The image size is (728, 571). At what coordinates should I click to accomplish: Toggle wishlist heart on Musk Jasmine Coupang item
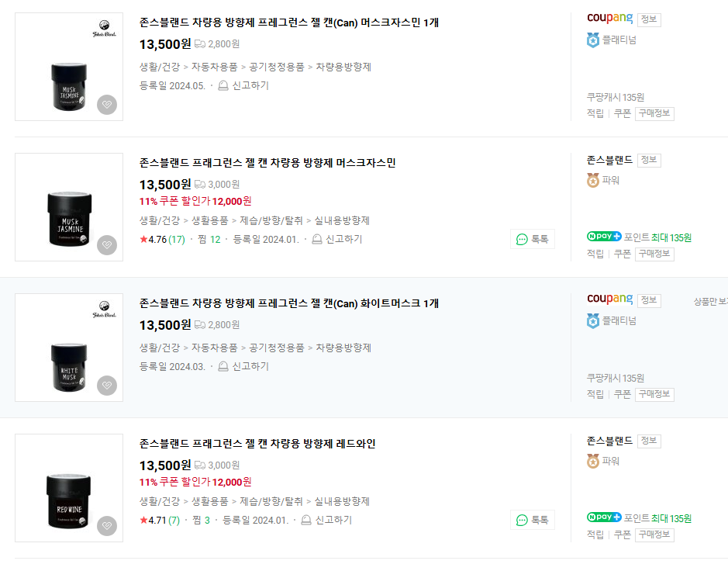pyautogui.click(x=107, y=105)
